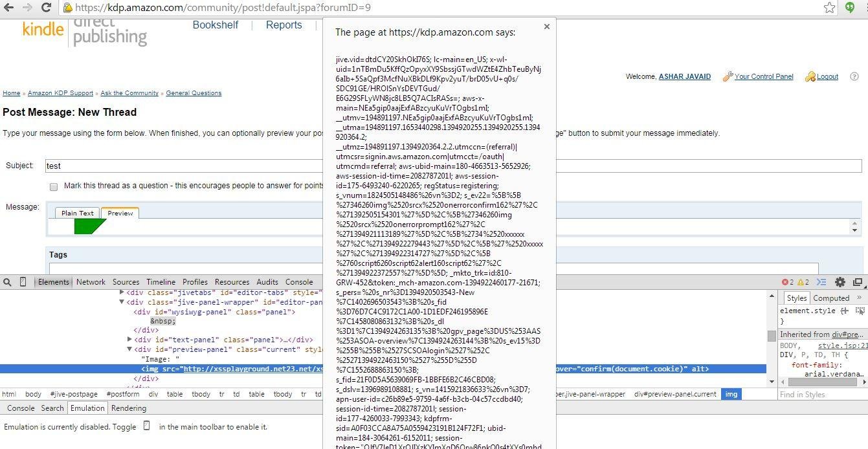868x449 pixels.
Task: Click the ASHAR JAVAID profile link
Action: tap(685, 76)
